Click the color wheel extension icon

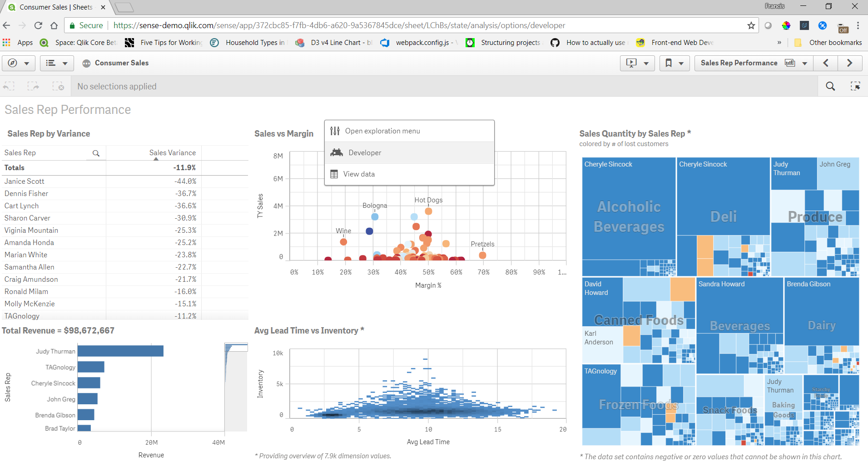[x=786, y=25]
